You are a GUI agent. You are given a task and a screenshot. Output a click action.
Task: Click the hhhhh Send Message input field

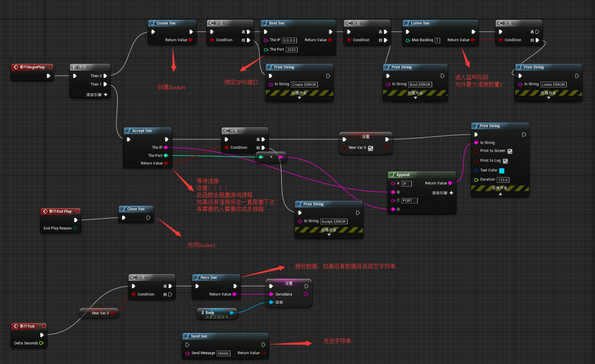223,353
